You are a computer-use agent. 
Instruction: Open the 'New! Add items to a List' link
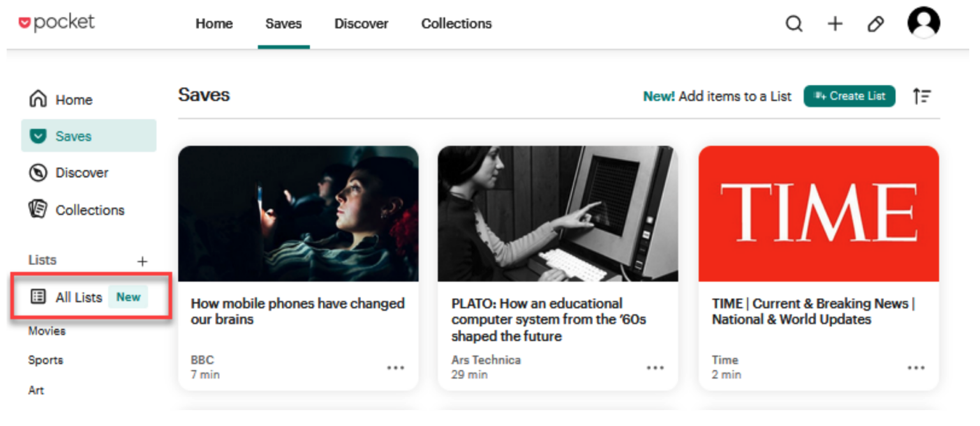pos(716,96)
